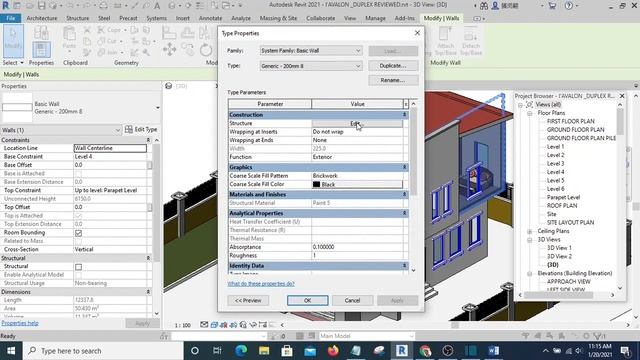The image size is (640, 360).
Task: Open the Basic Wall type selector dropdown
Action: (158, 108)
